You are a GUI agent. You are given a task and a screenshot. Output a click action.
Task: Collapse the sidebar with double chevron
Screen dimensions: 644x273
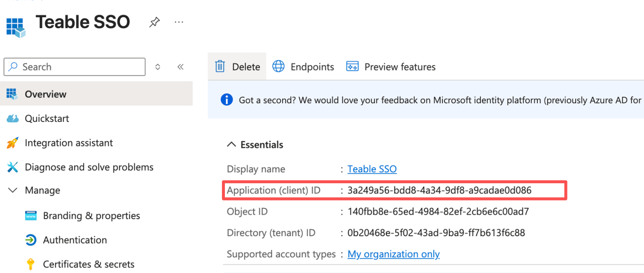(181, 66)
